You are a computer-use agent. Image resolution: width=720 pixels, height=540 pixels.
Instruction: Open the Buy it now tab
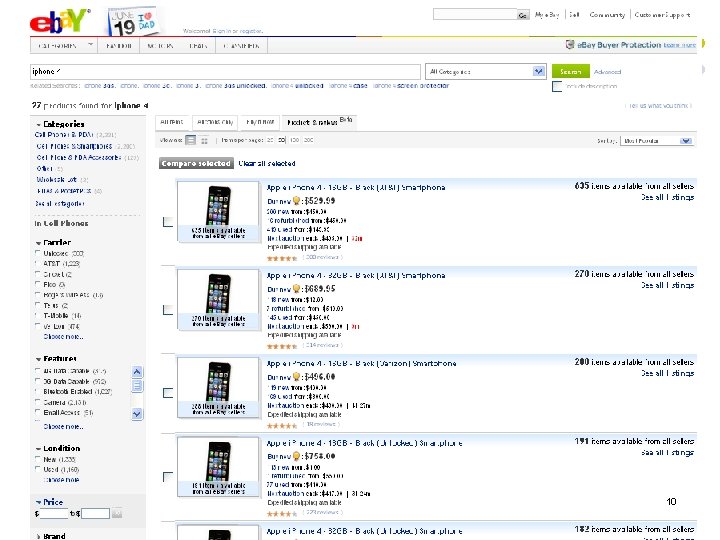(x=260, y=122)
